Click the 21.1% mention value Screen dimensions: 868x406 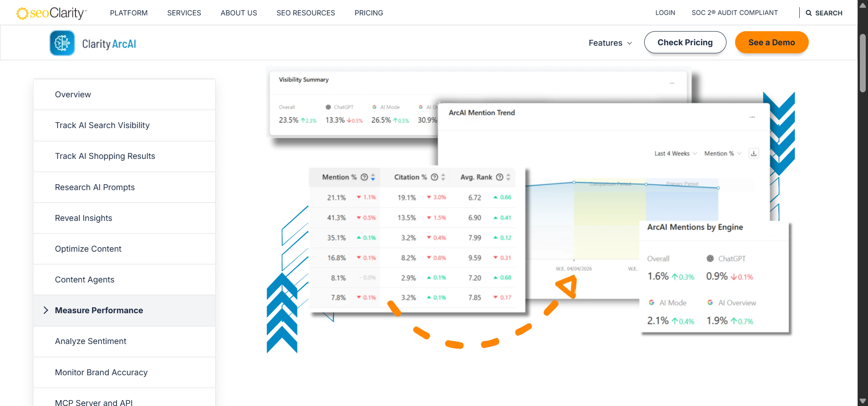point(336,198)
